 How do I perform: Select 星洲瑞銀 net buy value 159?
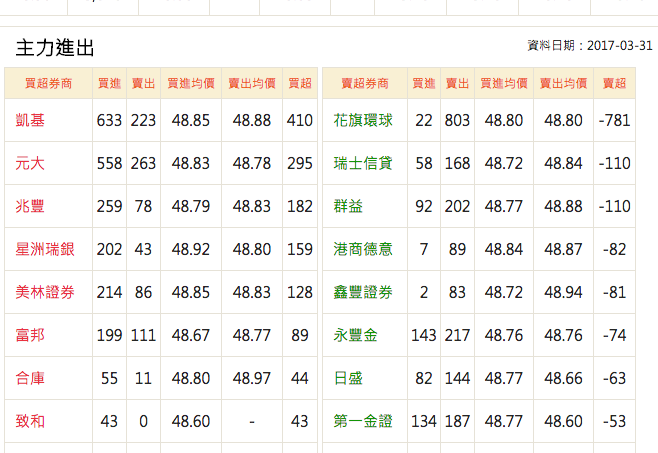[x=300, y=249]
